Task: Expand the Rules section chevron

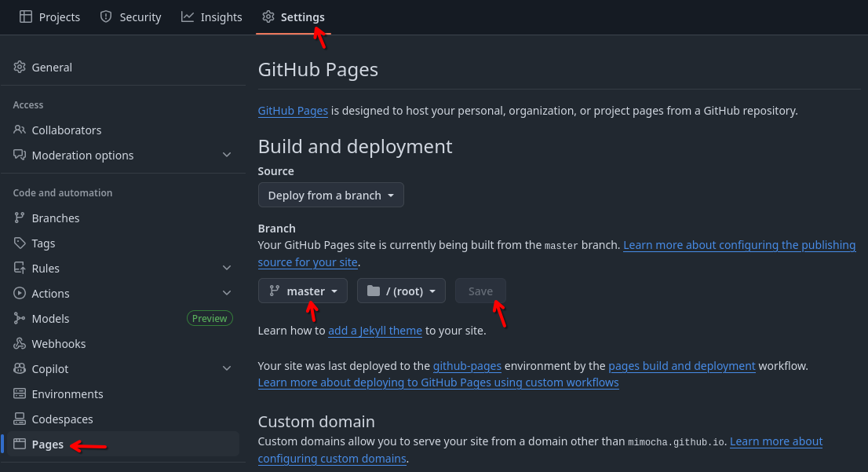Action: tap(227, 268)
